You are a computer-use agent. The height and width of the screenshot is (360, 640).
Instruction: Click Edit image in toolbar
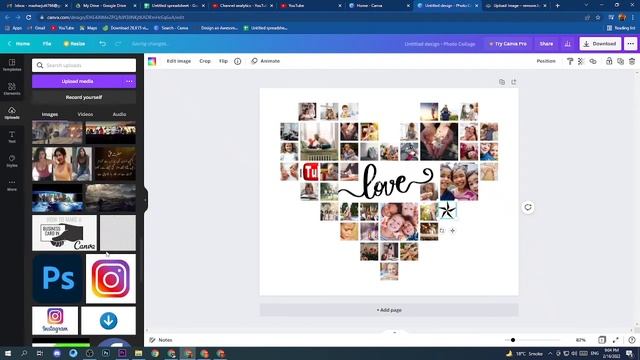point(179,61)
